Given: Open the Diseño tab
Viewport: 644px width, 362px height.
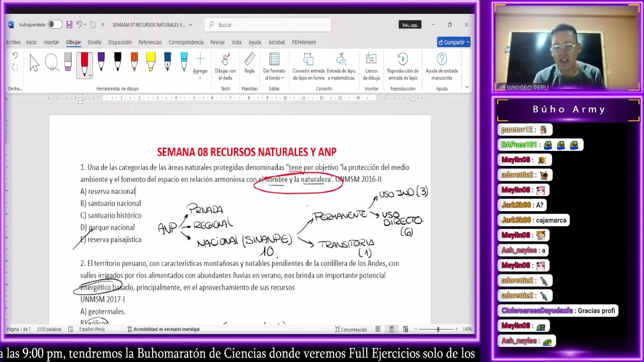Looking at the screenshot, I should pos(94,42).
